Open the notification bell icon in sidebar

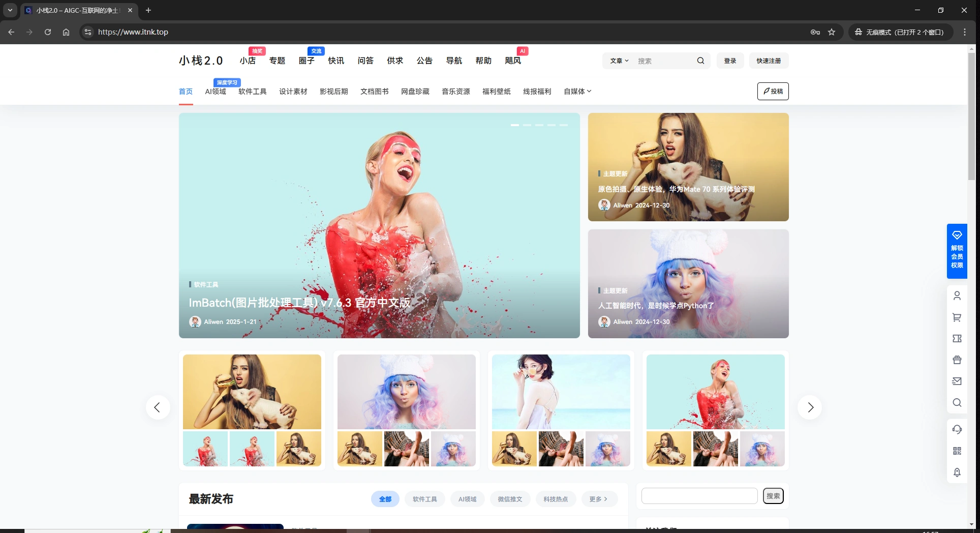click(x=957, y=472)
